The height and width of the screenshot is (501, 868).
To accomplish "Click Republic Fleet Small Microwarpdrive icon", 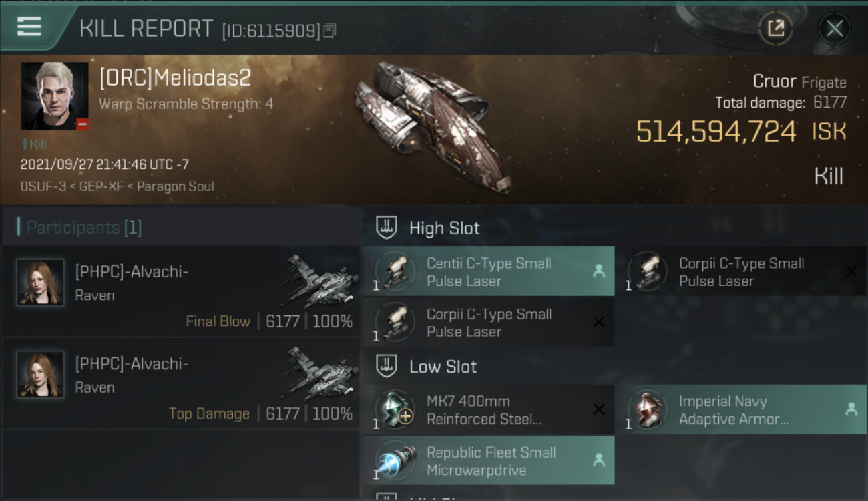I will [395, 461].
